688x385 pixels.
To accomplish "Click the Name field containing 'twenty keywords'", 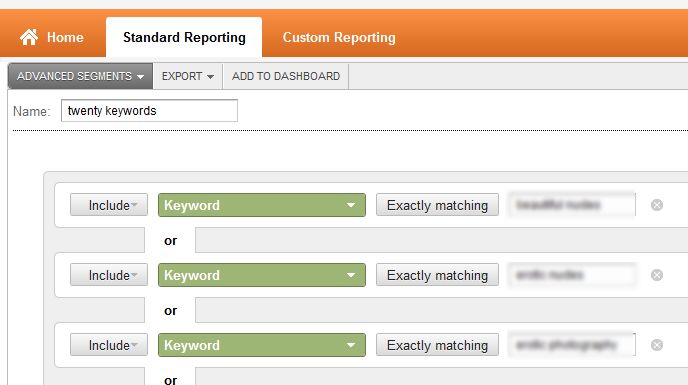I will [149, 111].
